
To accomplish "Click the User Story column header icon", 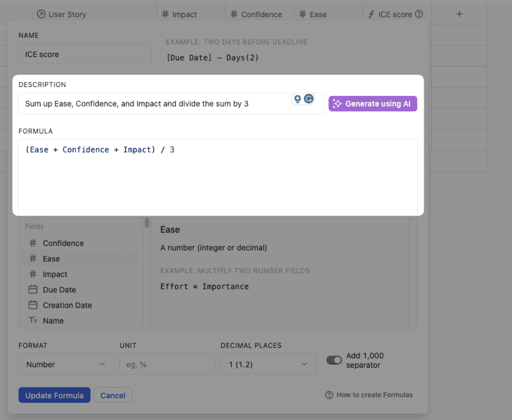I will coord(40,14).
